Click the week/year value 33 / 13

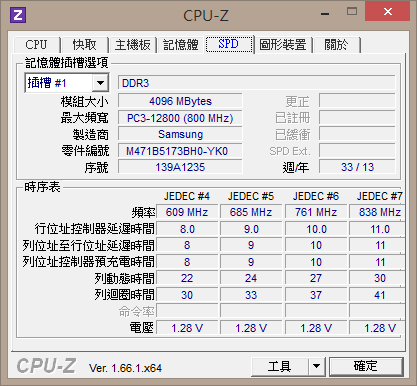(x=357, y=167)
